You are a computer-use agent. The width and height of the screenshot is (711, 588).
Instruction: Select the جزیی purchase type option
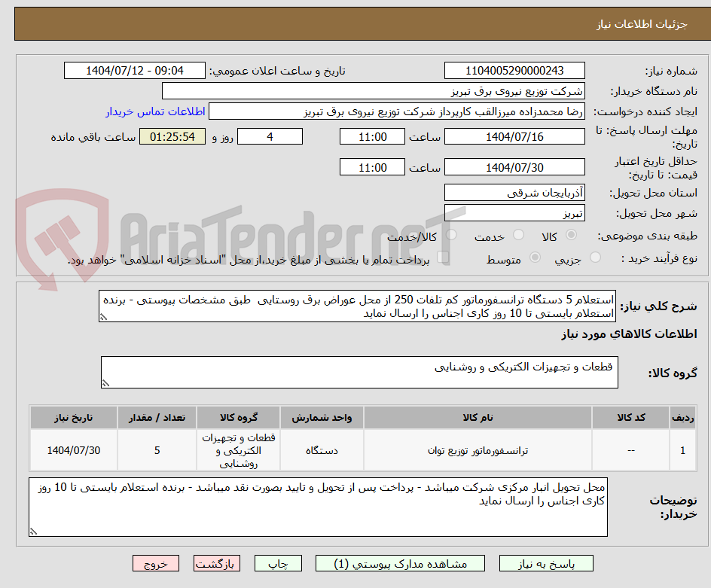(594, 257)
